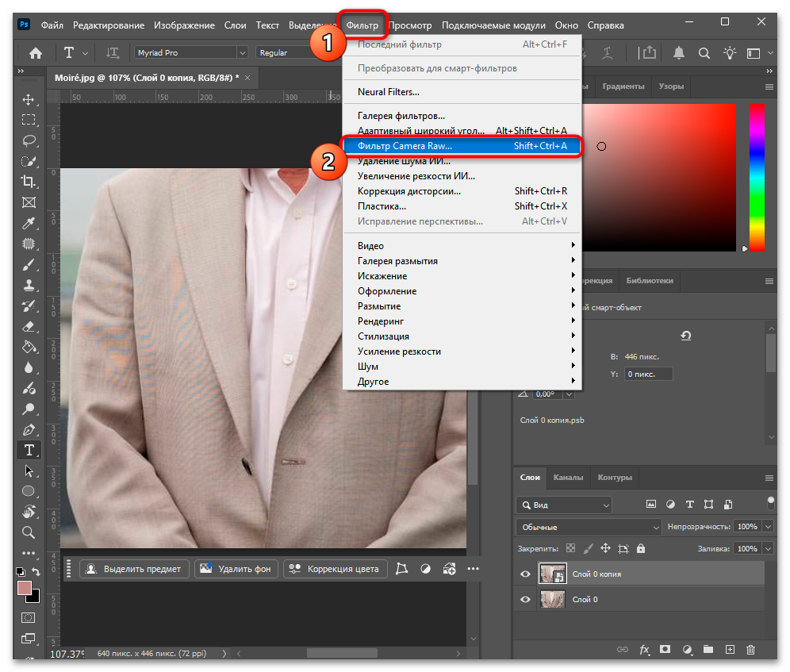The width and height of the screenshot is (790, 672).
Task: Click the Выделить предмет button
Action: tap(134, 569)
